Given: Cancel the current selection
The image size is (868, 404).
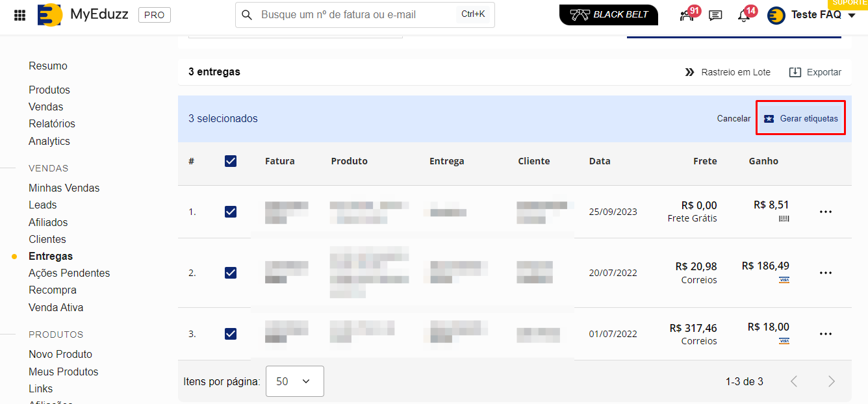Looking at the screenshot, I should click(x=734, y=119).
